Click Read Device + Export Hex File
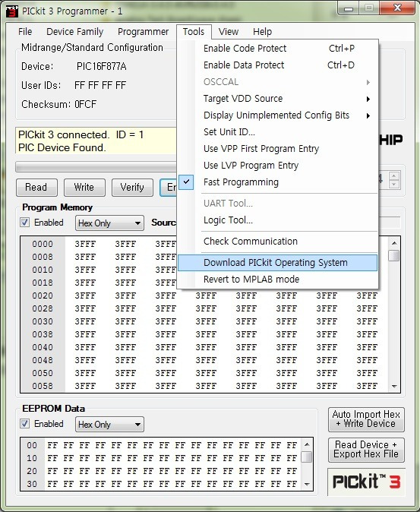The width and height of the screenshot is (420, 512). (x=366, y=450)
